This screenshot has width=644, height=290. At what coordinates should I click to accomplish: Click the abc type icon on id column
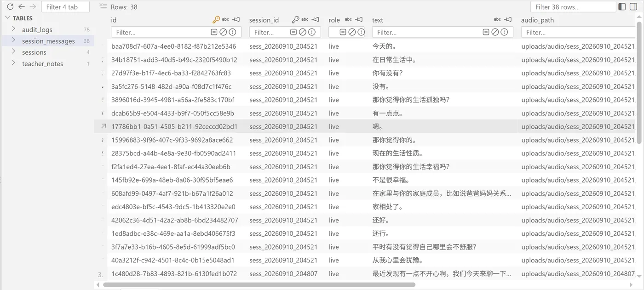225,20
